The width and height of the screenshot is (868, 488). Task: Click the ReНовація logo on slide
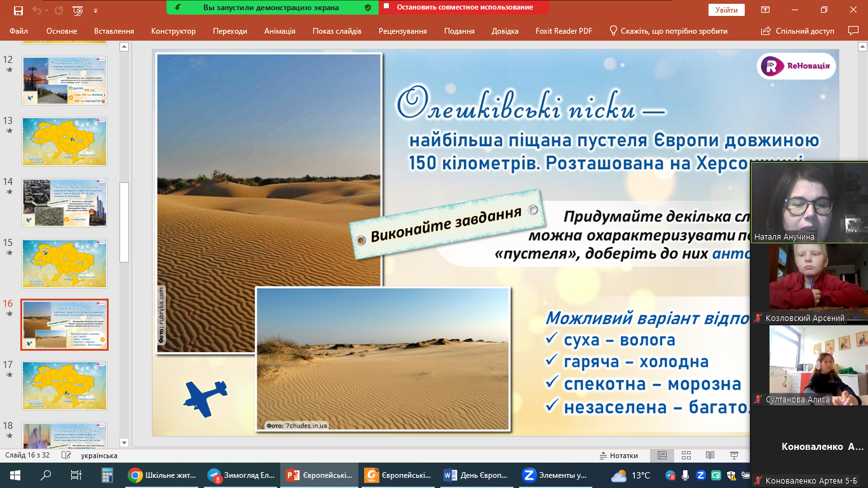coord(796,67)
